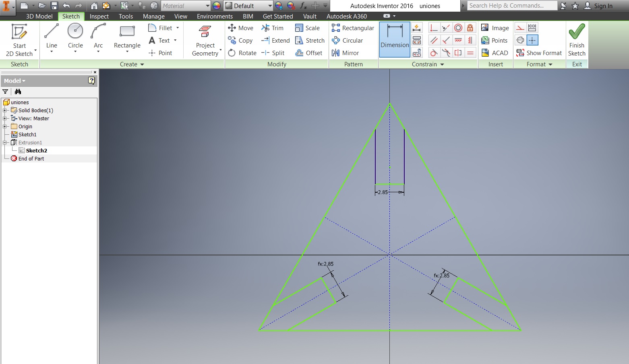
Task: Toggle ribbon display mode button
Action: (387, 16)
